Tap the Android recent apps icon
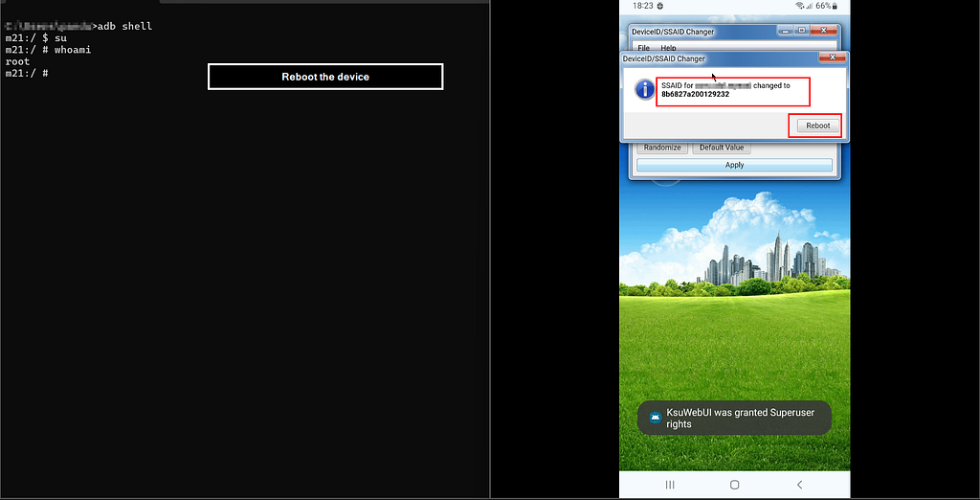Viewport: 980px width, 500px height. point(670,485)
